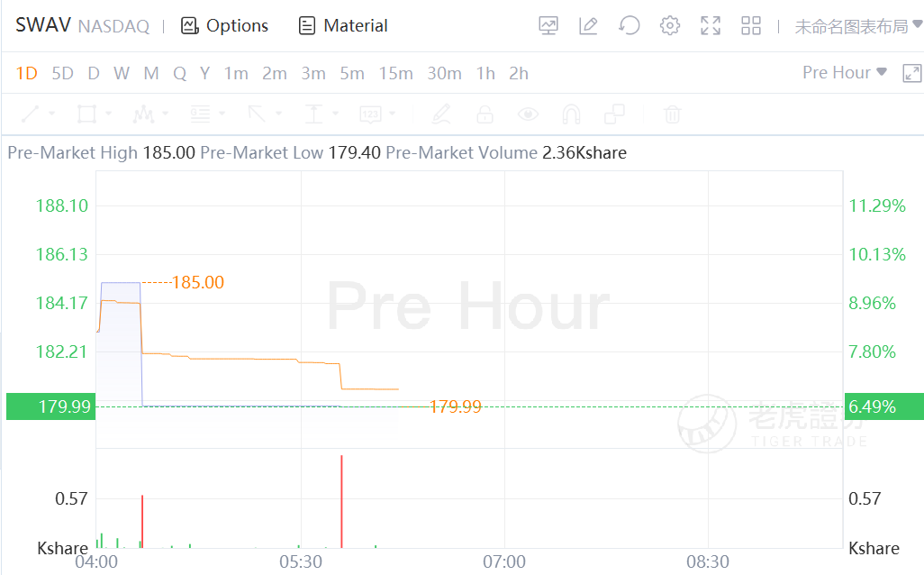Image resolution: width=924 pixels, height=575 pixels.
Task: Select the 15m interval tab
Action: point(395,73)
